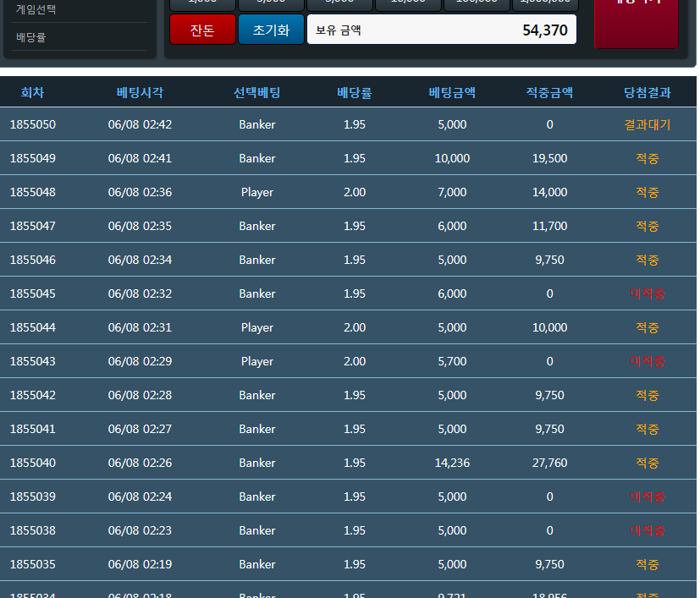Click the 배당률 table column header

click(355, 92)
